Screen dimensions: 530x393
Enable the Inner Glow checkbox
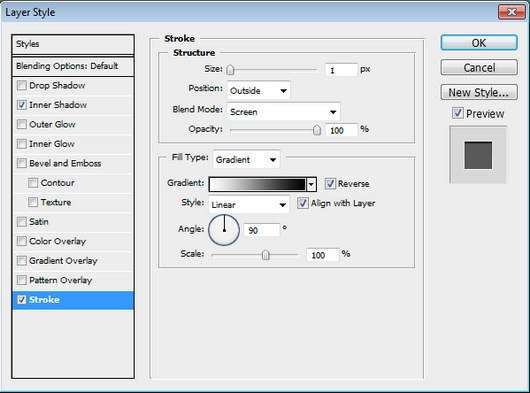(x=22, y=144)
